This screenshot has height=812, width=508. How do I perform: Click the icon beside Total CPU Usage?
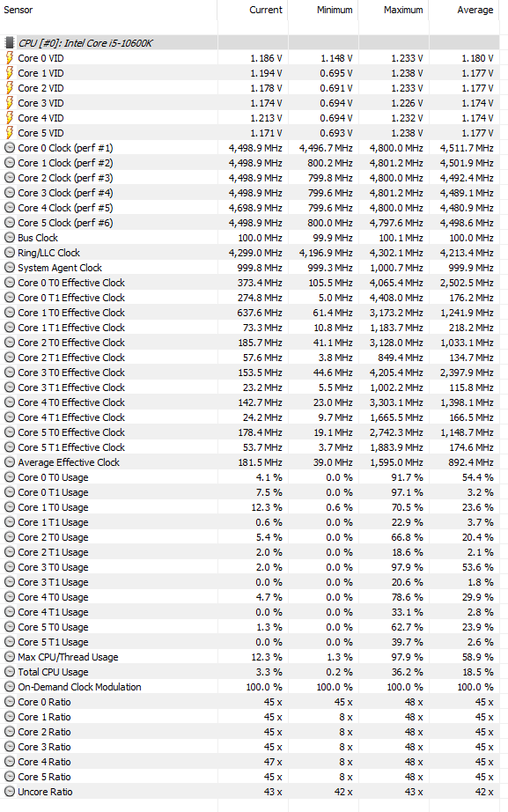tap(10, 672)
